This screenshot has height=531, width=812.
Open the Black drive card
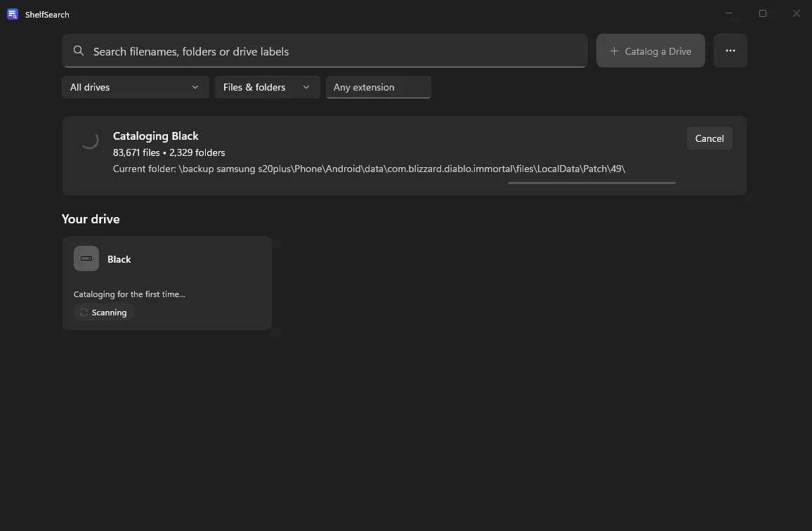click(166, 283)
